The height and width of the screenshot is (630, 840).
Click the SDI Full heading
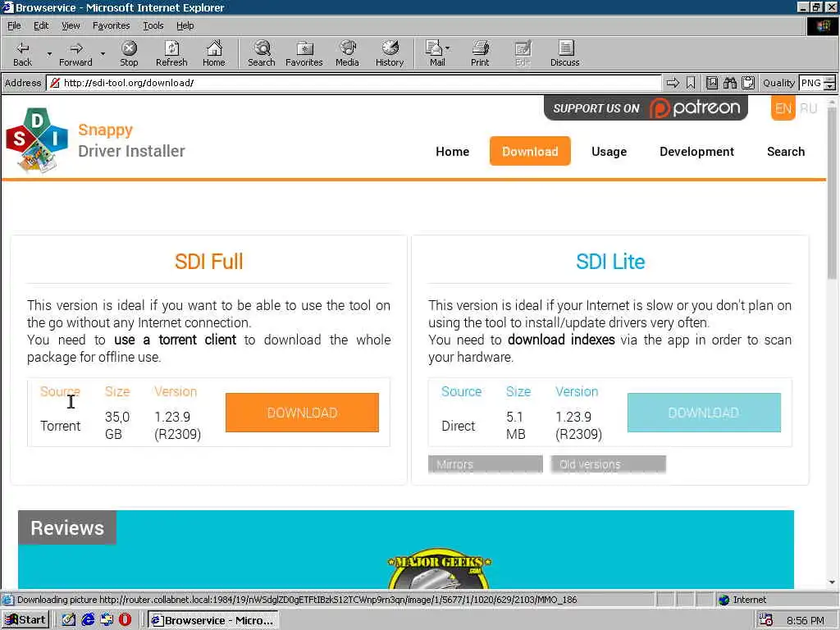pyautogui.click(x=208, y=262)
